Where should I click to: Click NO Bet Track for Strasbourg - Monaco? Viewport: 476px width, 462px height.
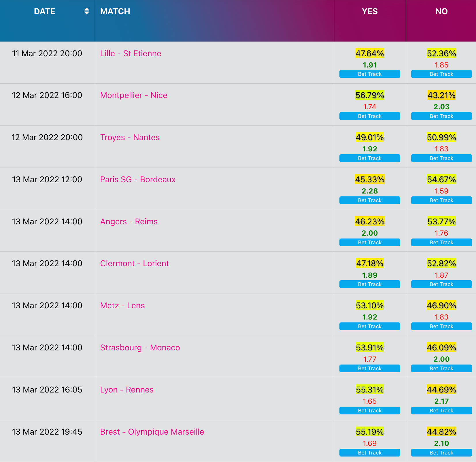(x=441, y=369)
